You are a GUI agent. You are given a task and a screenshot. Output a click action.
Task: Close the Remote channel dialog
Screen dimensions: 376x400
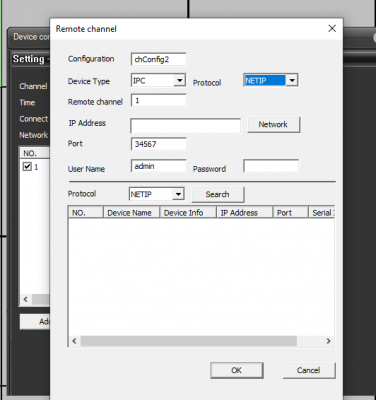tap(332, 29)
